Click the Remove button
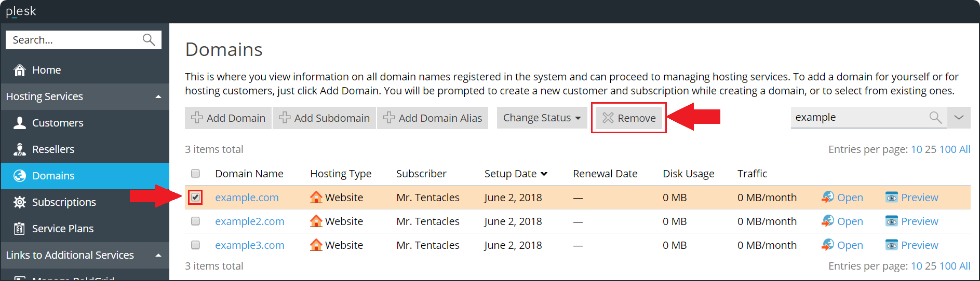The image size is (980, 281). coord(629,118)
